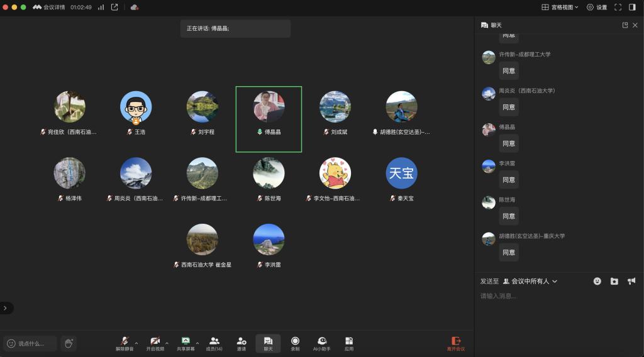The width and height of the screenshot is (644, 357).
Task: Click the 录制 (Record) icon
Action: 295,343
